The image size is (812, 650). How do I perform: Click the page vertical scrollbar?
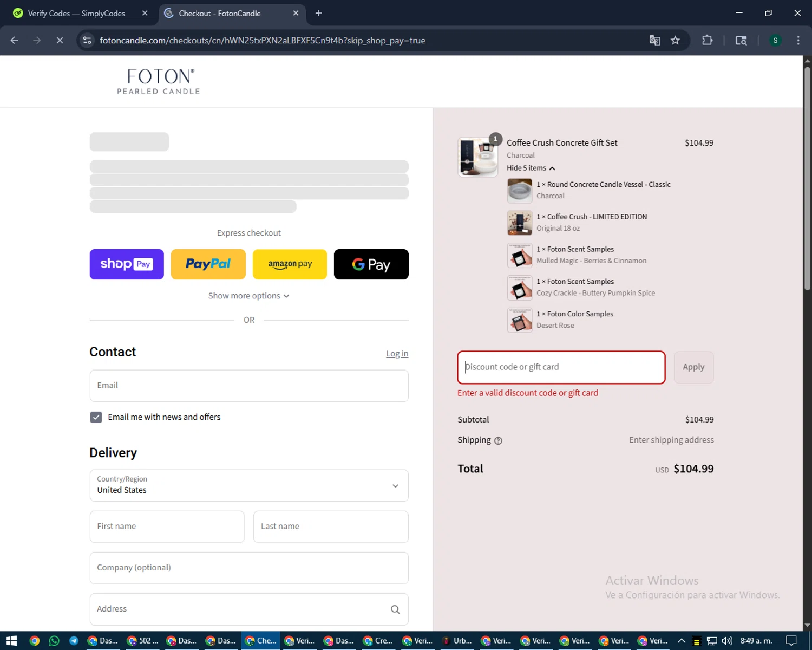tap(807, 179)
